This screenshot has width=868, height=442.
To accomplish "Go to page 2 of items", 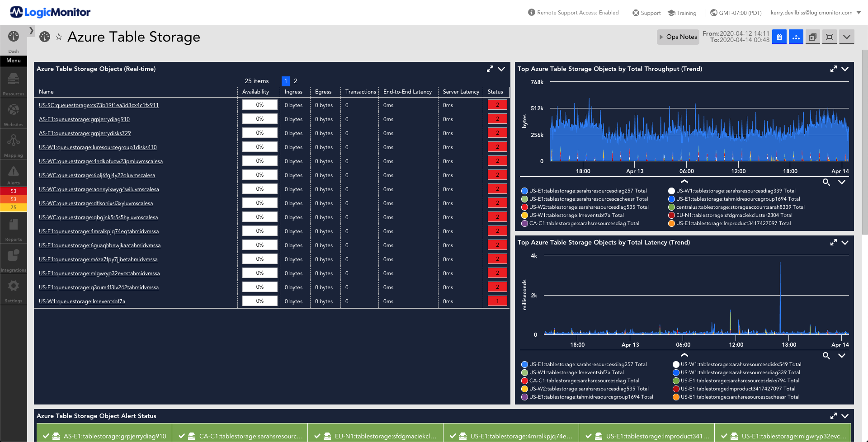I will [x=296, y=81].
